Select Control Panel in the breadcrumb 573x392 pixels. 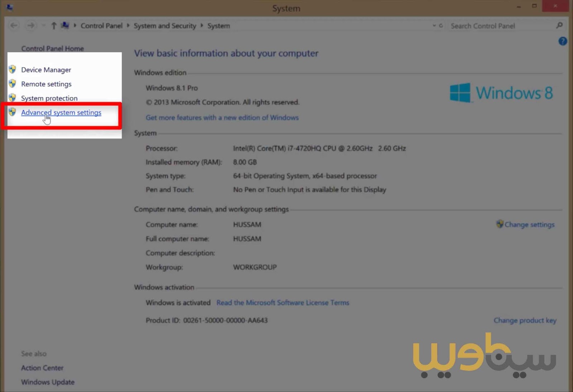[101, 26]
